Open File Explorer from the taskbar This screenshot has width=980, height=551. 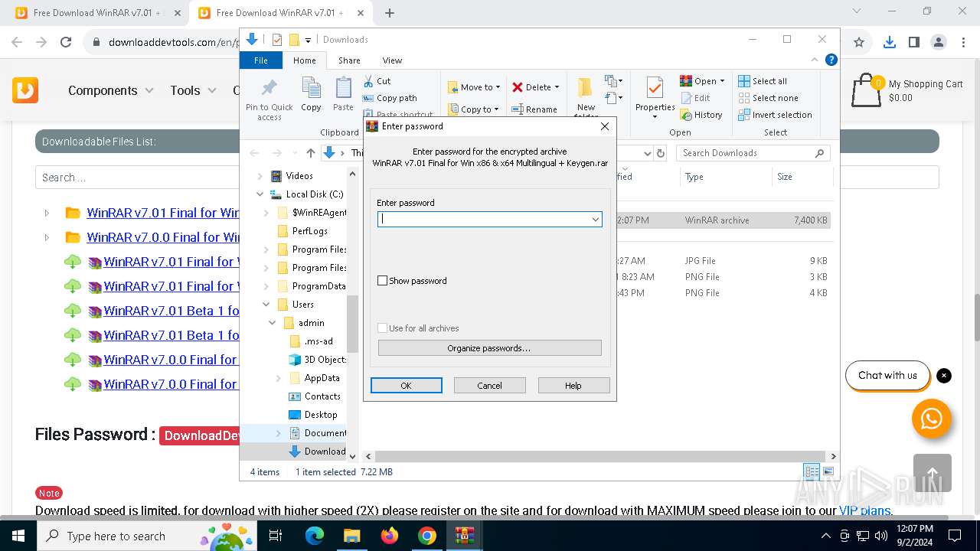(x=351, y=536)
